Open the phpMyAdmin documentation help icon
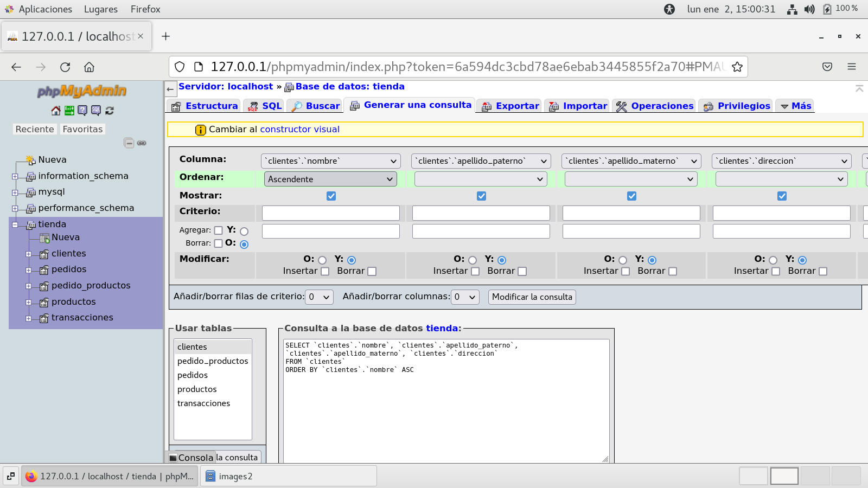Screen dimensions: 868x488 (82, 111)
